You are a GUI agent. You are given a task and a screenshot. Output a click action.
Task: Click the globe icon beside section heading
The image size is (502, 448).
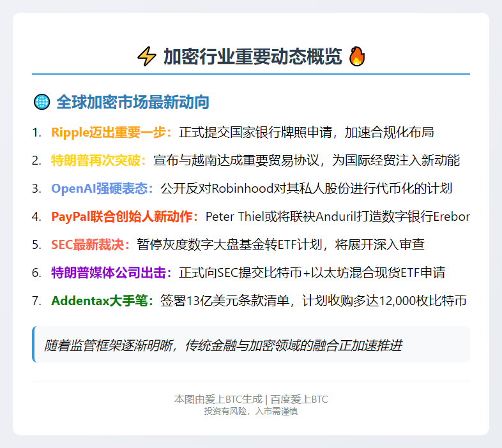(41, 102)
